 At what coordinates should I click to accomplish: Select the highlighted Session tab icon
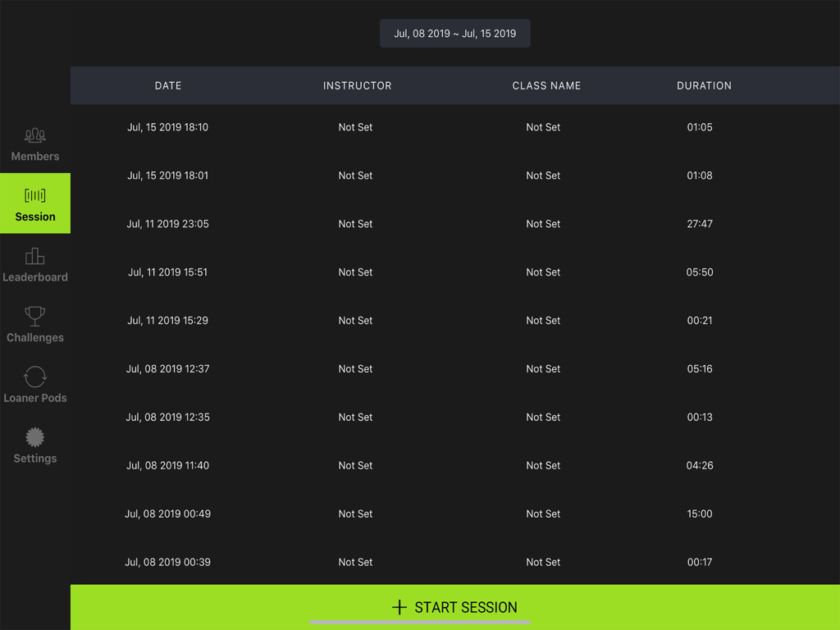click(x=34, y=195)
